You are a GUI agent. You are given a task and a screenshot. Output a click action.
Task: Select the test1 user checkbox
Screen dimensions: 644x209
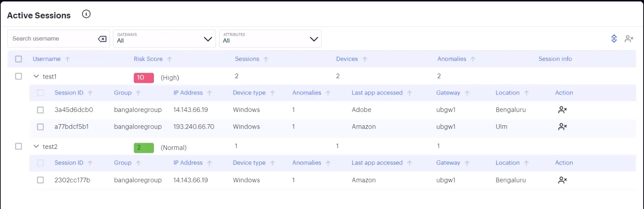(x=19, y=76)
